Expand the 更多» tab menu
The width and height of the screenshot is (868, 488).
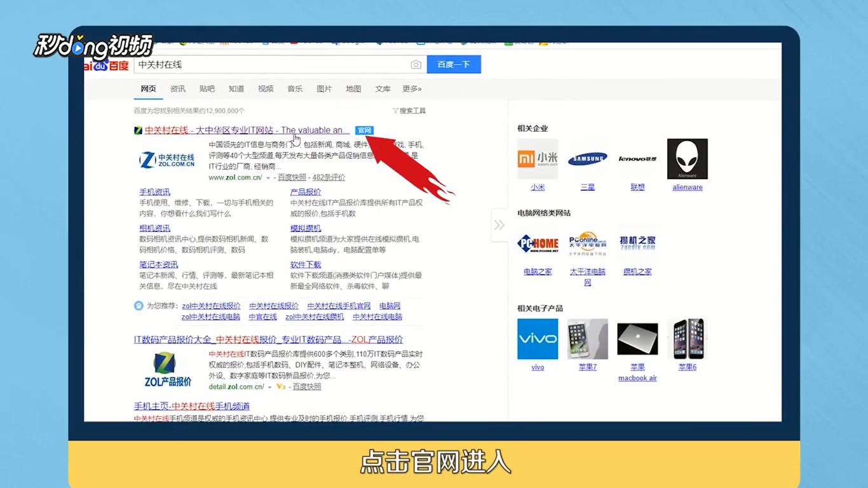412,89
